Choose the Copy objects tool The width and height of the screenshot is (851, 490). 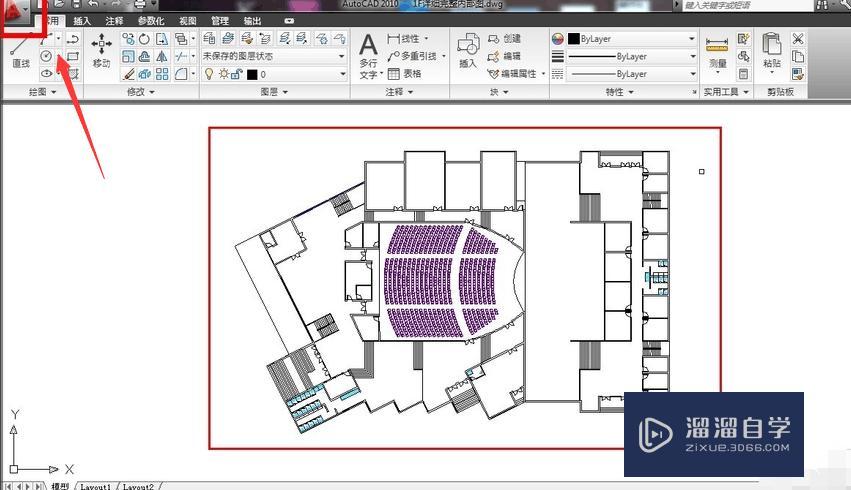coord(128,39)
